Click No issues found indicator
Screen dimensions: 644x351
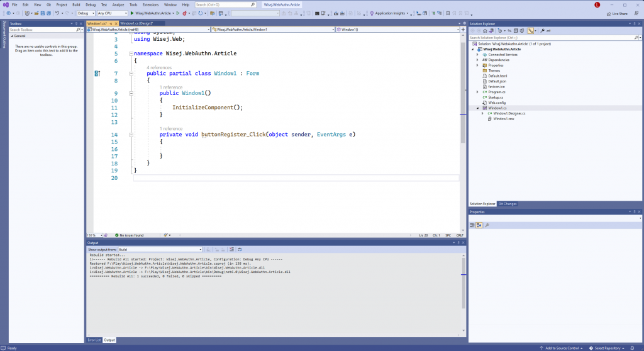tap(129, 235)
